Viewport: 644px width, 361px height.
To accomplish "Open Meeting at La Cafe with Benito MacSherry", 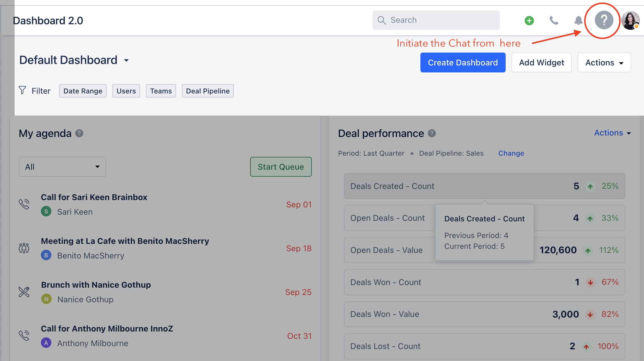I will 125,241.
